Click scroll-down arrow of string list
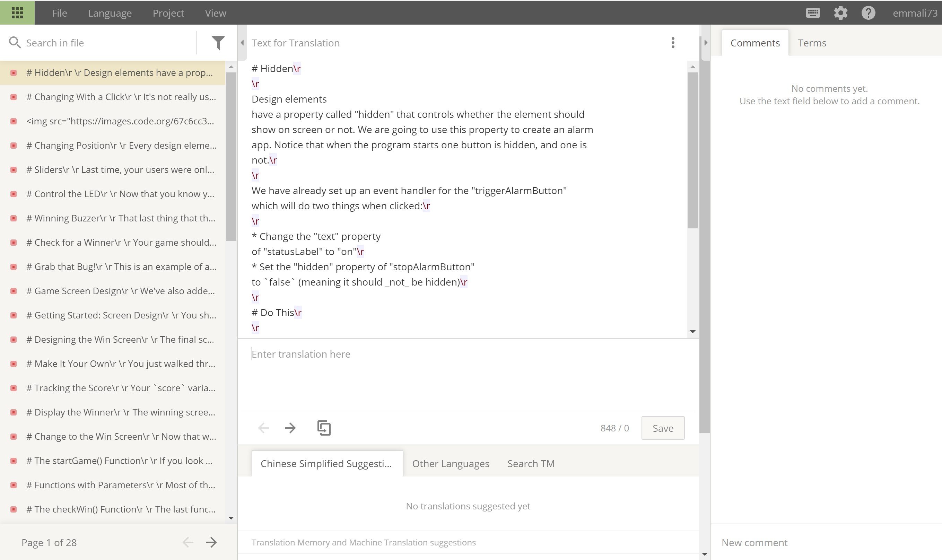Viewport: 942px width, 560px height. point(231,518)
